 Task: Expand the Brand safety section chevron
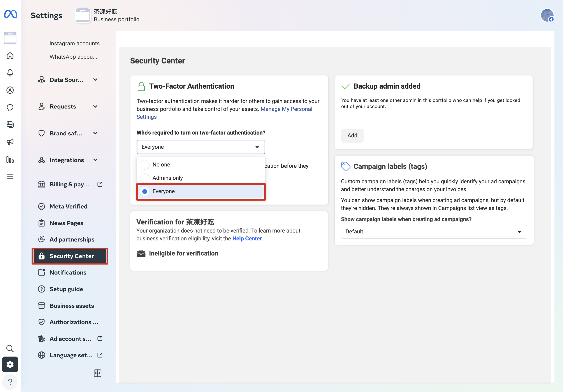tap(95, 133)
